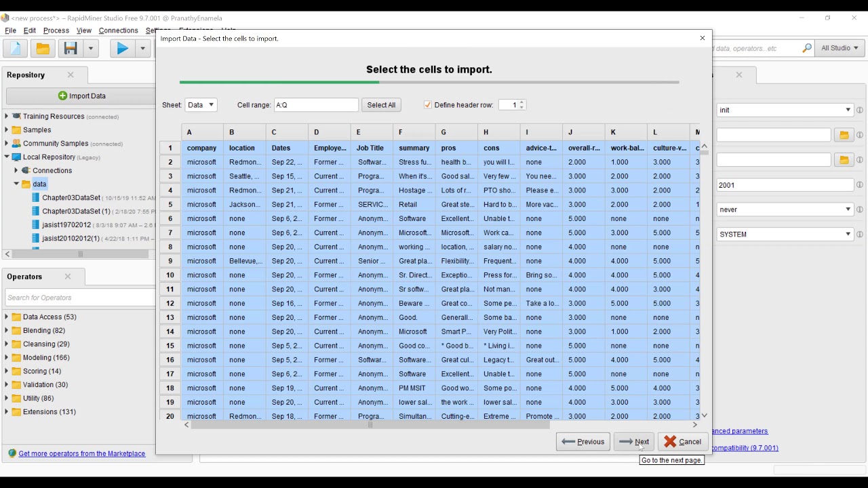The width and height of the screenshot is (868, 488).
Task: Close the Operators panel tab
Action: (x=68, y=277)
